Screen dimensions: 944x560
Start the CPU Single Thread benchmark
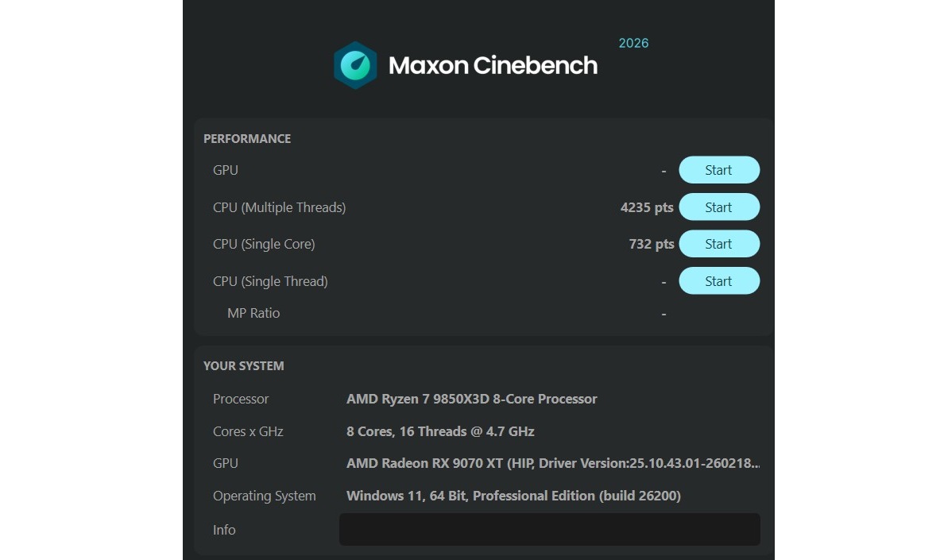(718, 280)
